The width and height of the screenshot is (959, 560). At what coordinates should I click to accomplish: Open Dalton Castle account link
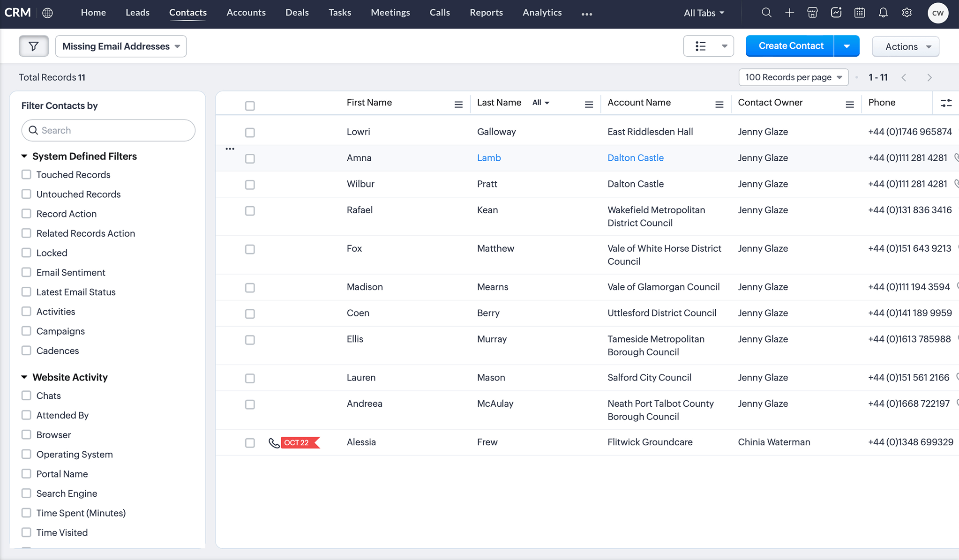click(x=635, y=158)
